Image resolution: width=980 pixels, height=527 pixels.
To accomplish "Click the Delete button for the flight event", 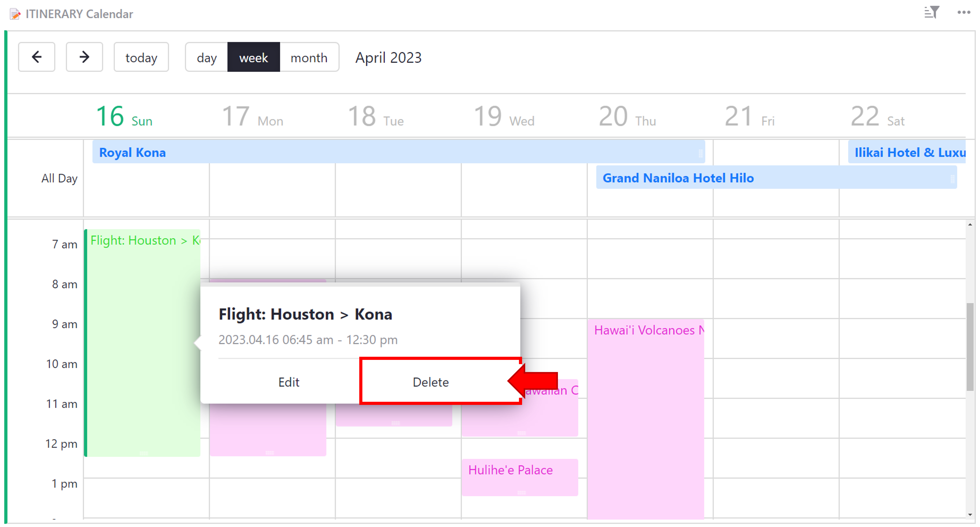I will point(431,382).
